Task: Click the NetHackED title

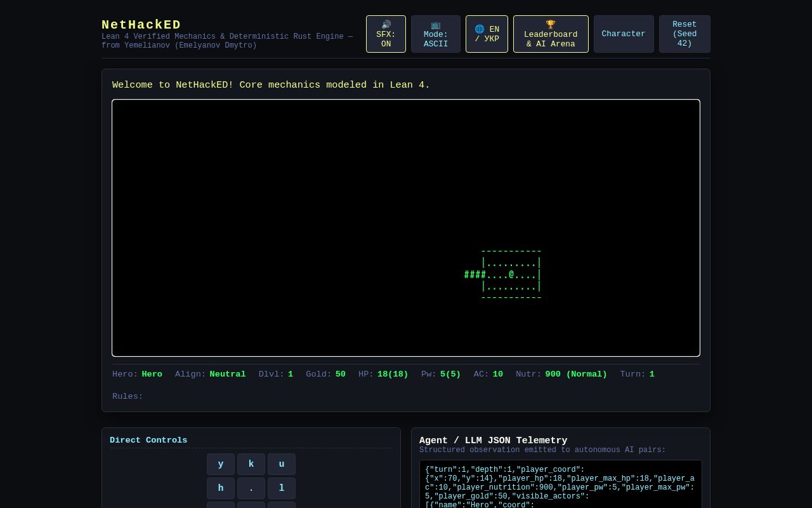Action: pyautogui.click(x=141, y=25)
